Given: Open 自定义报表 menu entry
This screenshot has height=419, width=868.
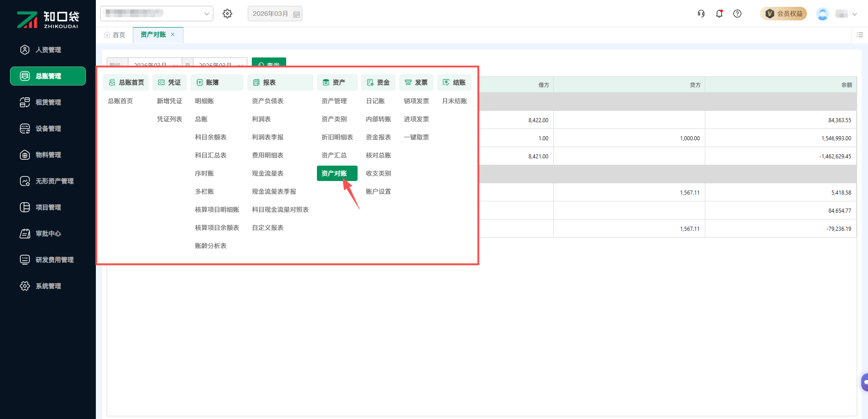Looking at the screenshot, I should (268, 228).
